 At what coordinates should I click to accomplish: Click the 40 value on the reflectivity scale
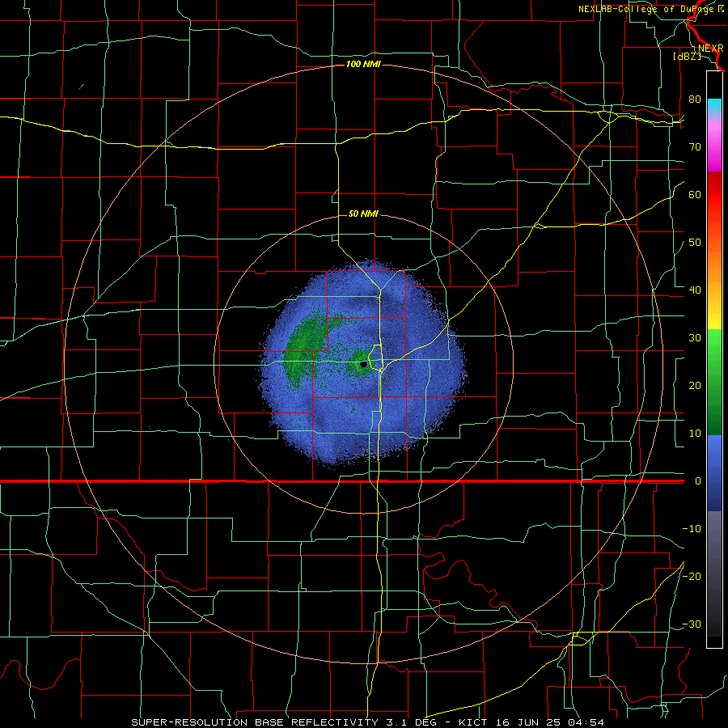click(695, 290)
